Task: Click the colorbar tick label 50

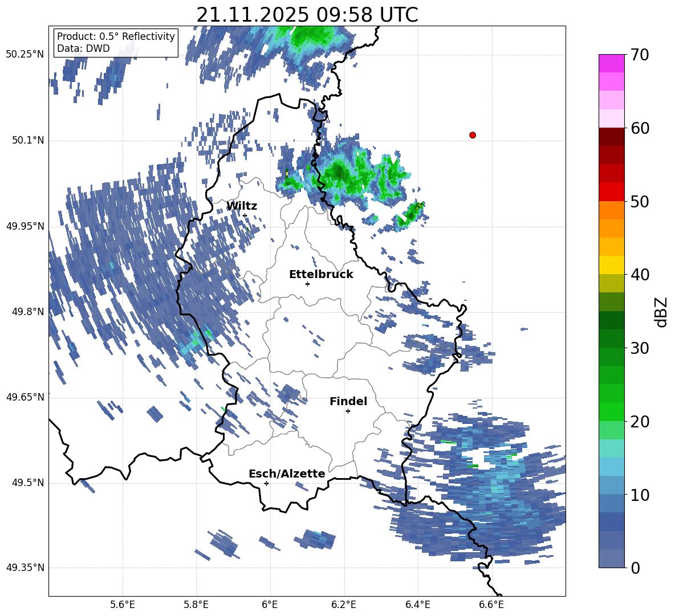Action: pyautogui.click(x=639, y=202)
